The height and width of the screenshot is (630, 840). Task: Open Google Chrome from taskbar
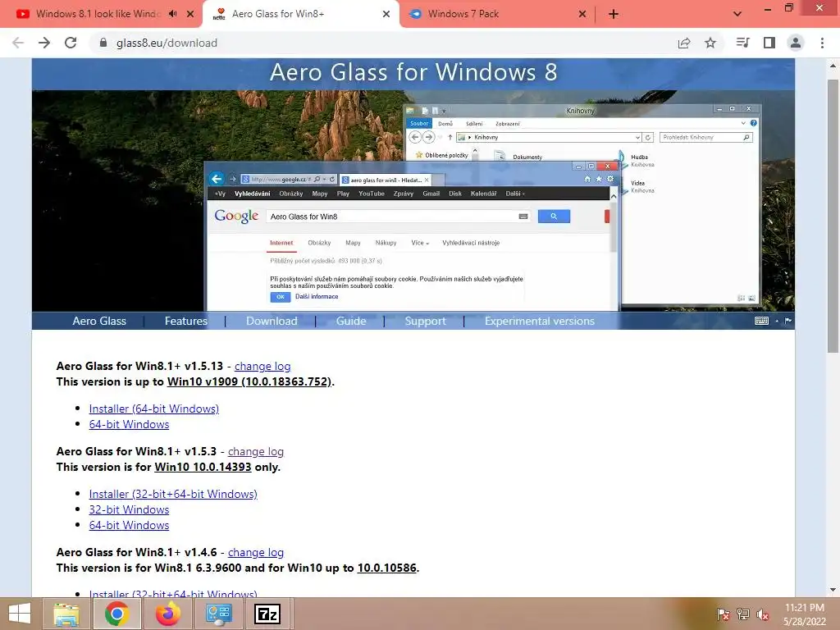tap(116, 614)
